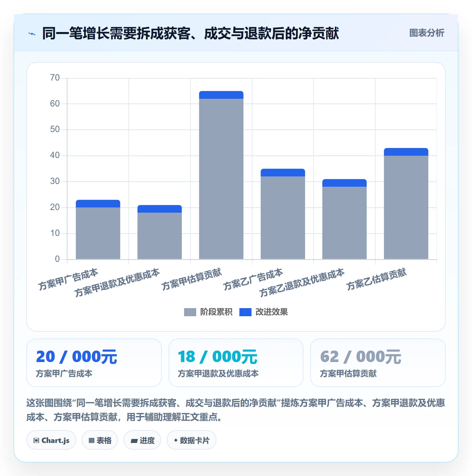Click the y-axis tick label 40
472x476 pixels.
(55, 155)
